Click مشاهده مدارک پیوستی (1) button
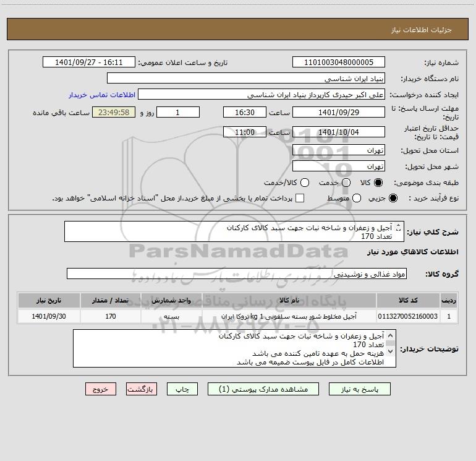This screenshot has width=476, height=461. pos(263,389)
